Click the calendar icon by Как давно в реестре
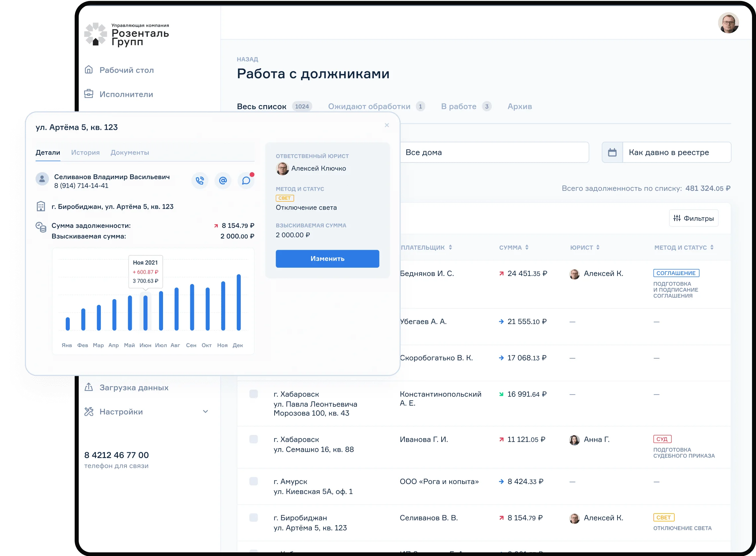The width and height of the screenshot is (756, 556). point(612,153)
